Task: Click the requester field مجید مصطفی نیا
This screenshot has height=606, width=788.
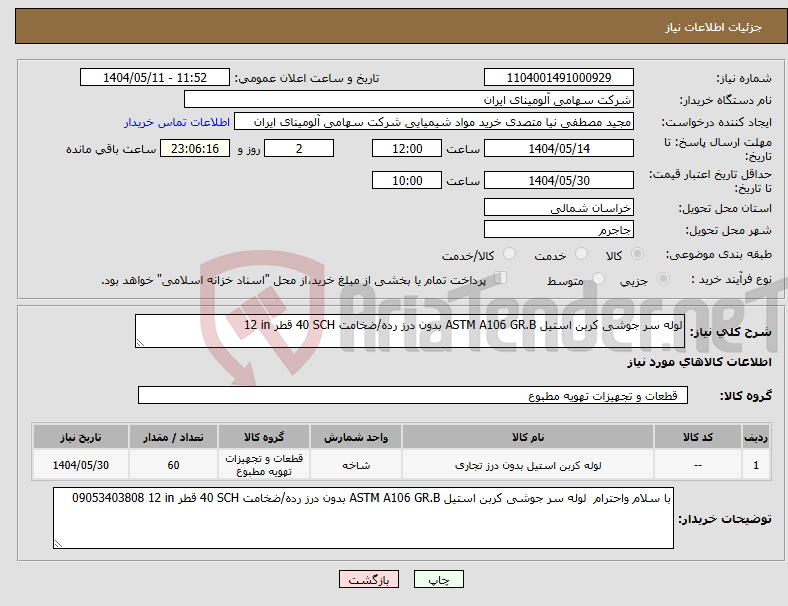Action: coord(434,122)
